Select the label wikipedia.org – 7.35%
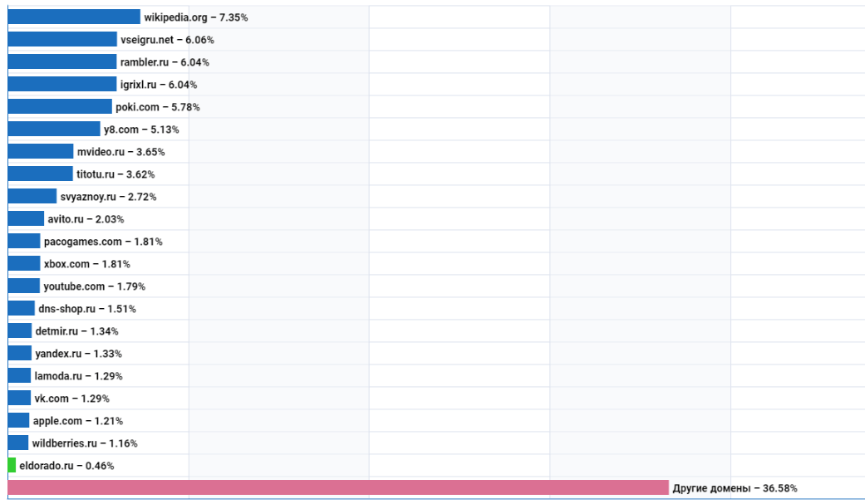 click(196, 17)
